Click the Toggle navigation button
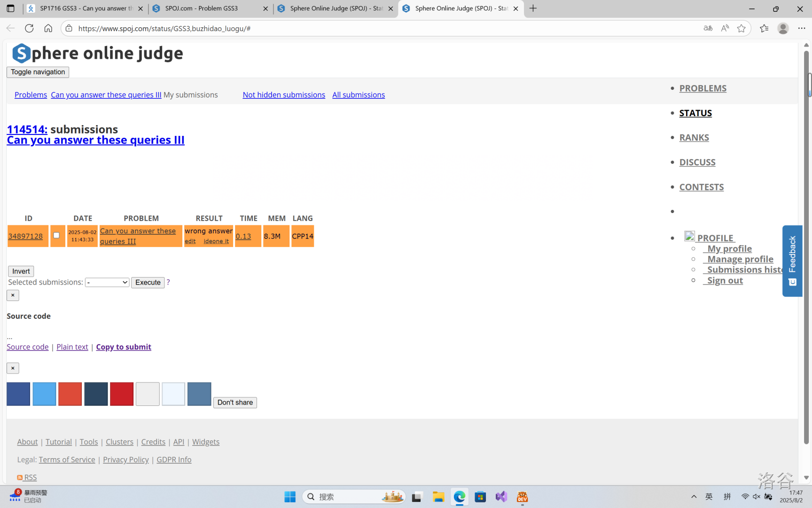This screenshot has height=508, width=812. (38, 72)
